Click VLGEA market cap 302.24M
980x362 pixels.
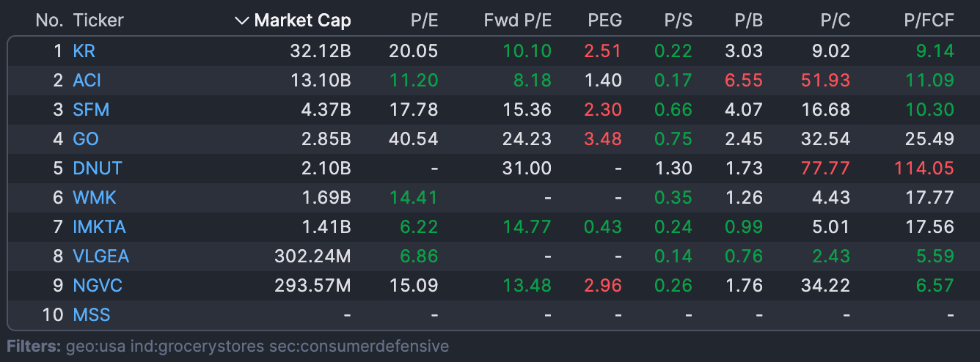(313, 256)
